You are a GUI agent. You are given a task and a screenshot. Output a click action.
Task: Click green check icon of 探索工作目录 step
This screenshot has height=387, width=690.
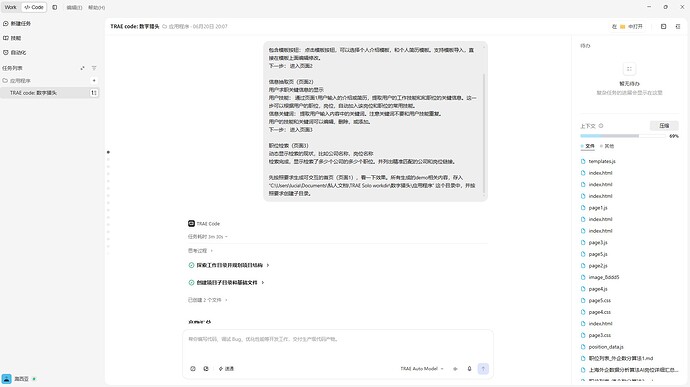coord(191,265)
